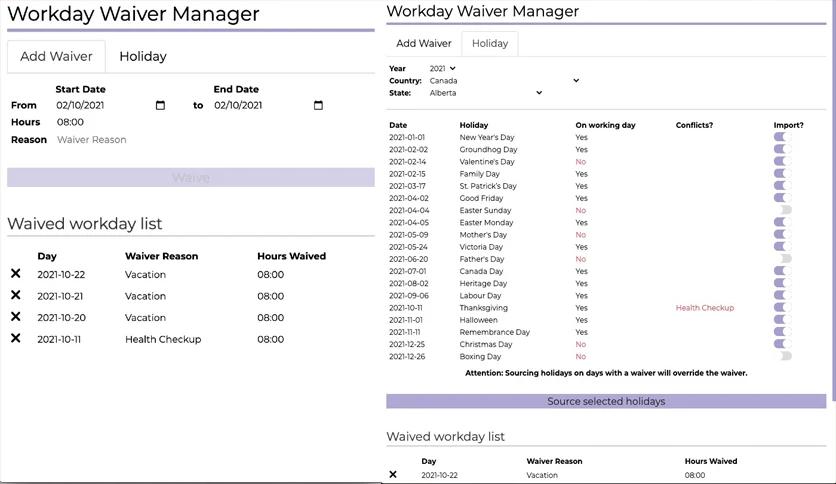Click the 2021-04-02 date cell
The image size is (836, 484).
tap(408, 198)
